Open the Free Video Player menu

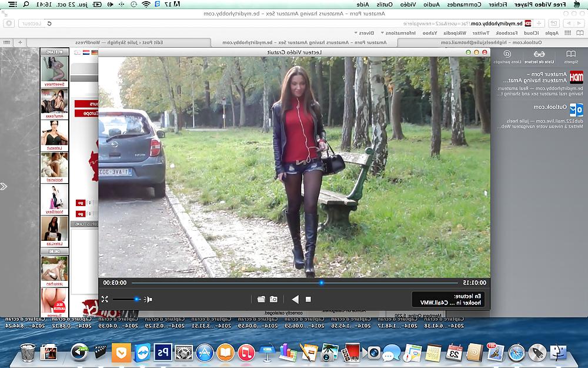(540, 5)
